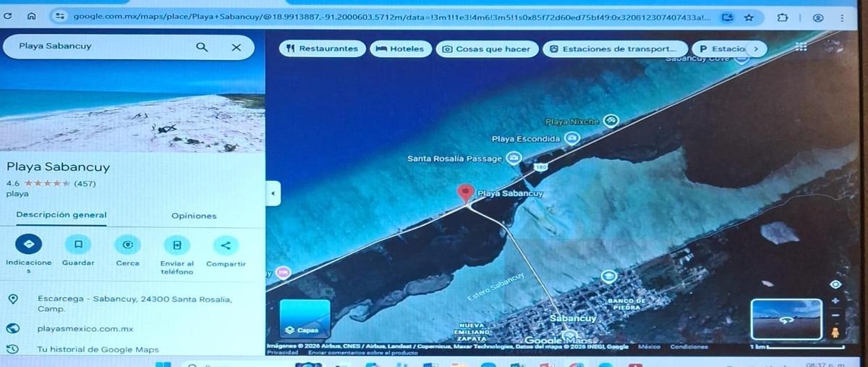Screen dimensions: 868x367
Task: View site information icon in address bar
Action: 60,16
